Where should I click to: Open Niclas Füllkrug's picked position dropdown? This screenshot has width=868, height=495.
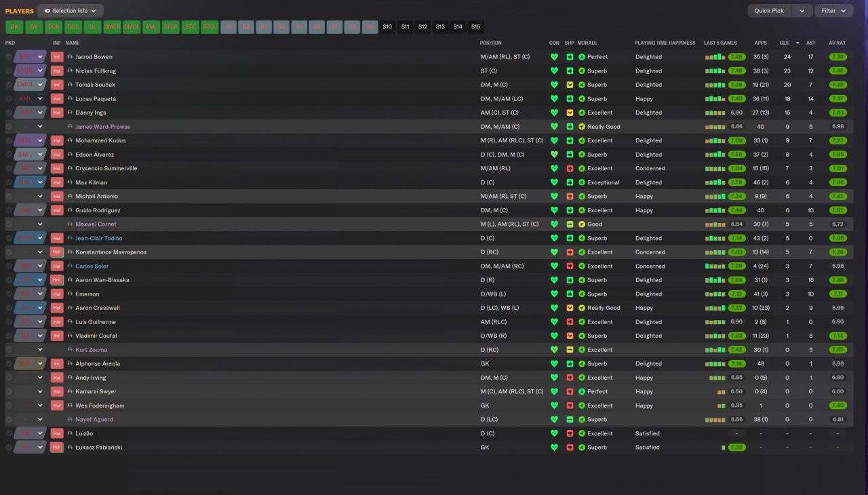coord(40,71)
